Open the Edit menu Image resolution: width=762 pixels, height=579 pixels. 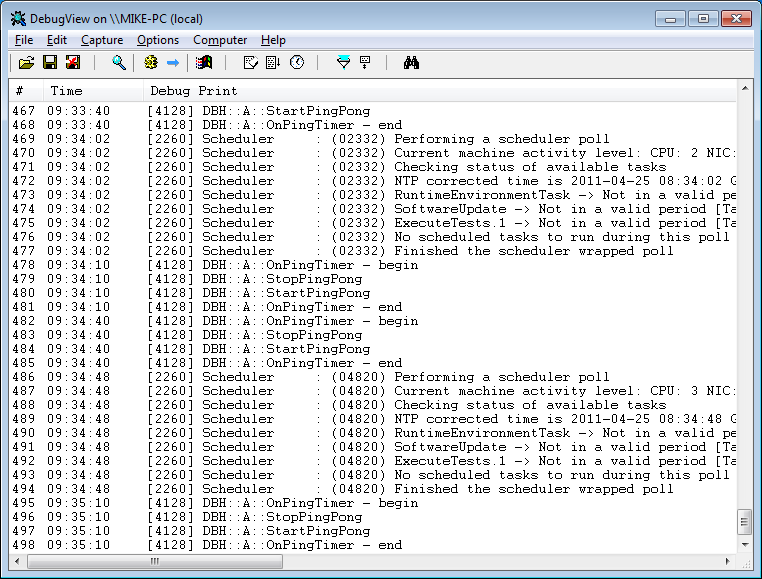tap(56, 40)
